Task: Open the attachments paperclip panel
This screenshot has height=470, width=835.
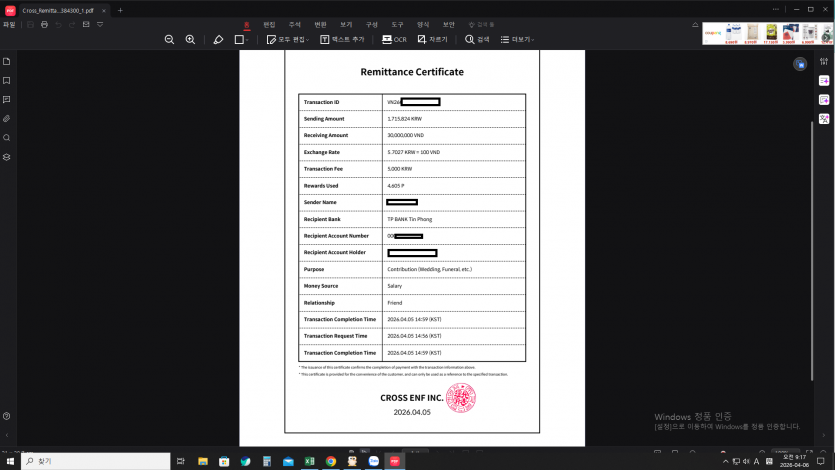Action: tap(7, 119)
